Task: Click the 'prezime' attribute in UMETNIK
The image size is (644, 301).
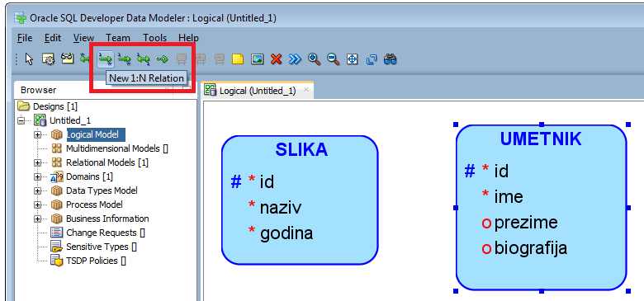Action: click(526, 223)
